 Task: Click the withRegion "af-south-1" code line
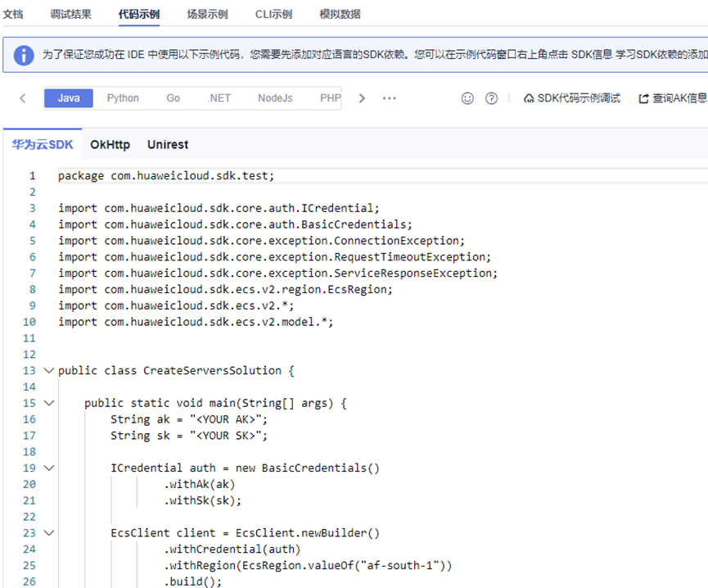pos(308,566)
